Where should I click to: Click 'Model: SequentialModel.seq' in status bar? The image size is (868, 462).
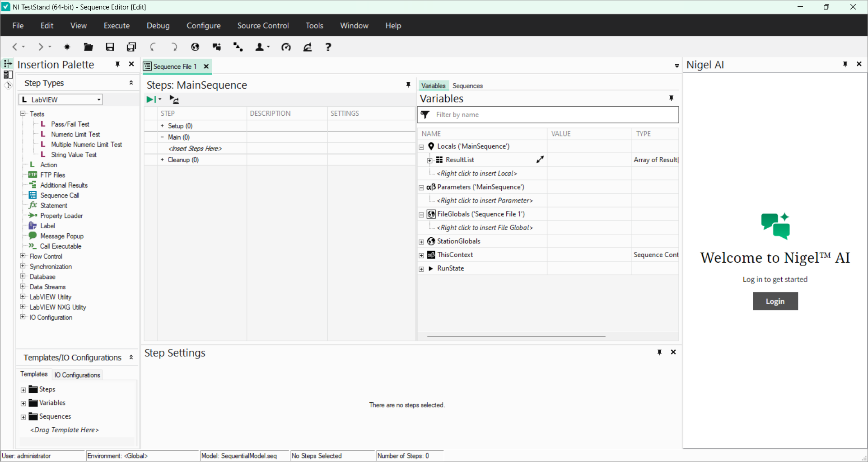coord(239,456)
